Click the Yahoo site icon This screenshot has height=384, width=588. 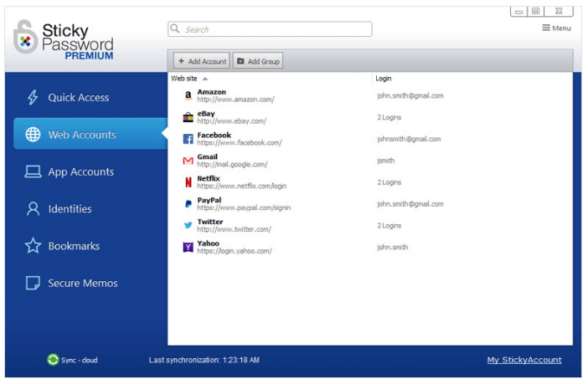coord(188,248)
